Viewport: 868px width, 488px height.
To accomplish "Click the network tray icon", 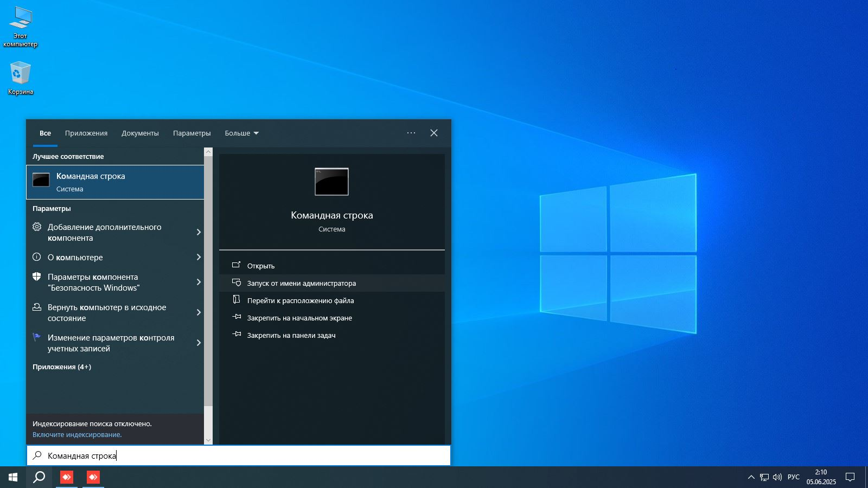I will 764,477.
